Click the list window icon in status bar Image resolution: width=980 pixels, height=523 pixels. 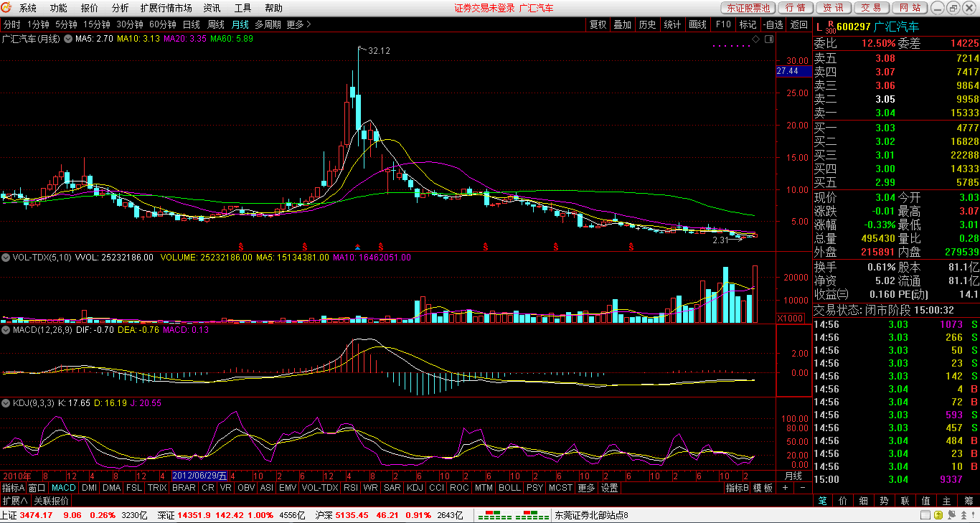(925, 515)
